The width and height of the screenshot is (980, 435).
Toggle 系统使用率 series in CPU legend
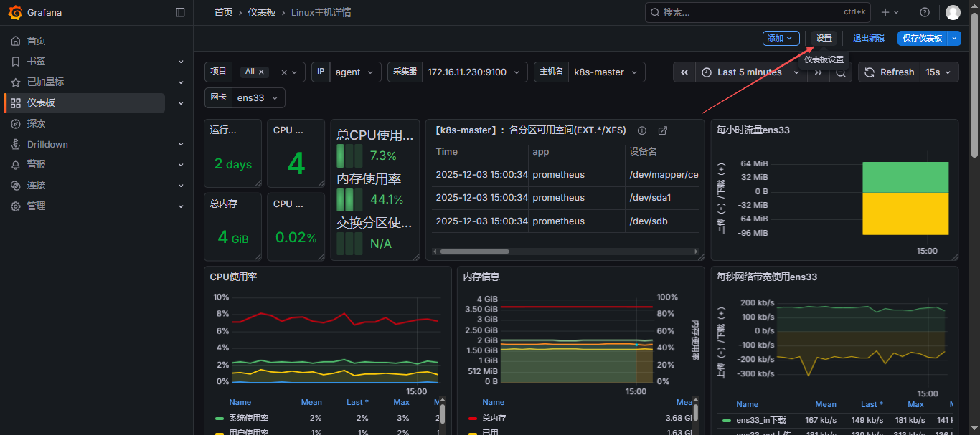(248, 418)
